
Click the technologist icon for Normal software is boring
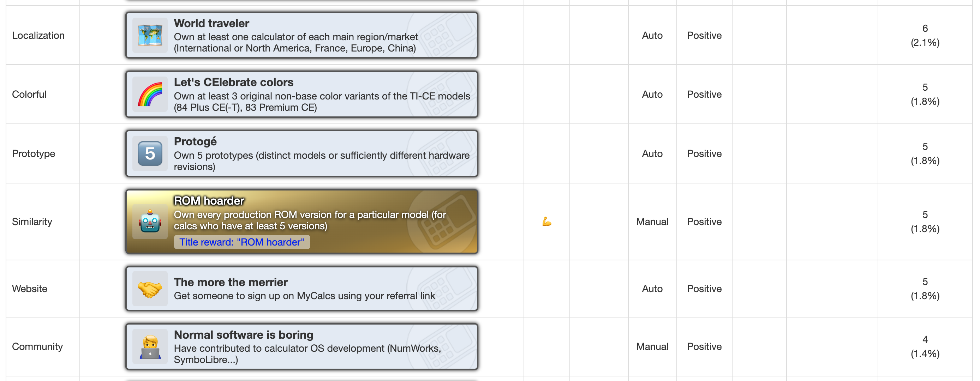[150, 347]
